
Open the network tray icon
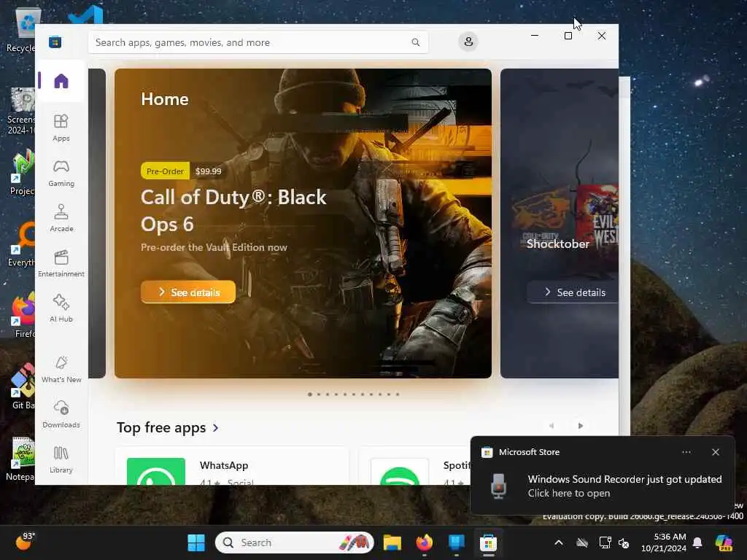(x=605, y=542)
